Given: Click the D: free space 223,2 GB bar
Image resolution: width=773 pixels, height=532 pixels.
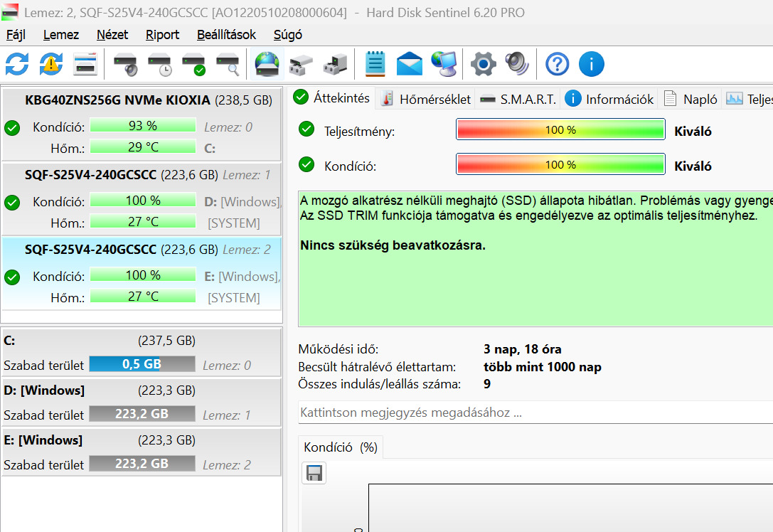Looking at the screenshot, I should point(142,414).
